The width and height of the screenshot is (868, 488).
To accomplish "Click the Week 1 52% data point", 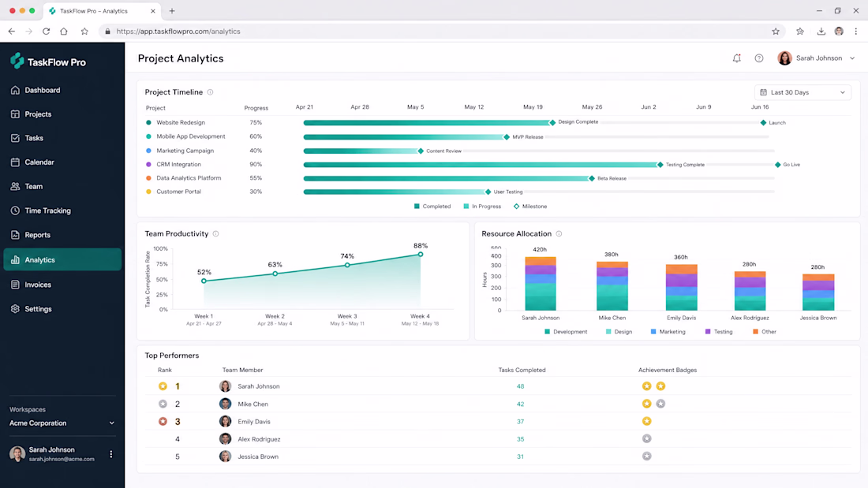I will coord(204,281).
